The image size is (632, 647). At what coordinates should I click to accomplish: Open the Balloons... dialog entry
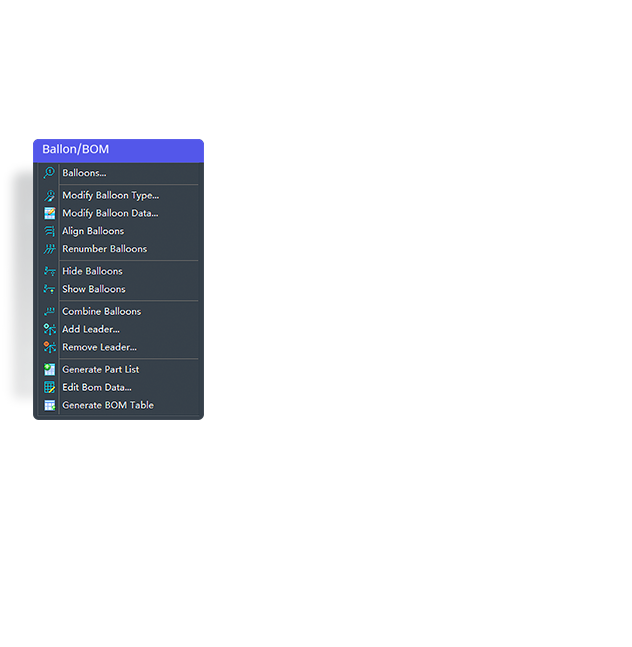pyautogui.click(x=84, y=173)
